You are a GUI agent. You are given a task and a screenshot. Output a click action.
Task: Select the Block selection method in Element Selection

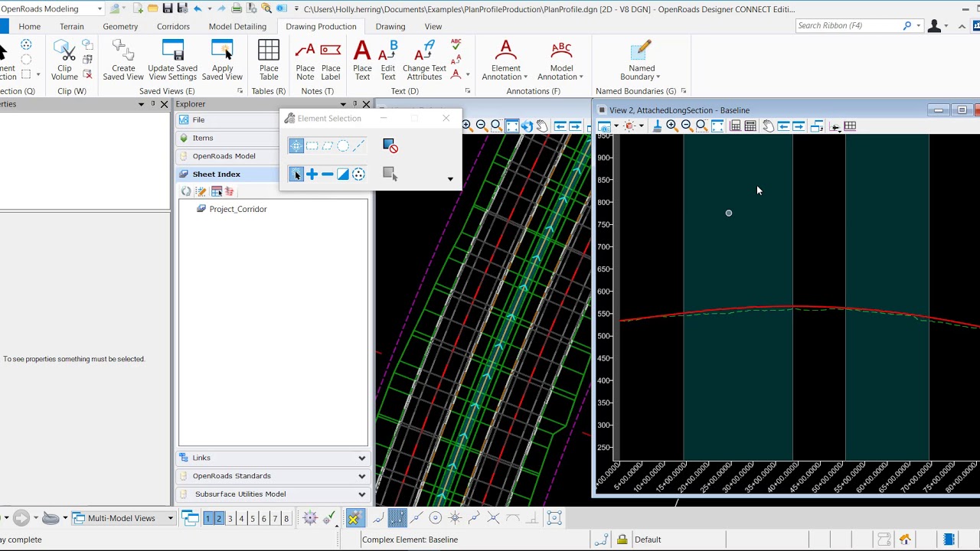click(x=312, y=145)
